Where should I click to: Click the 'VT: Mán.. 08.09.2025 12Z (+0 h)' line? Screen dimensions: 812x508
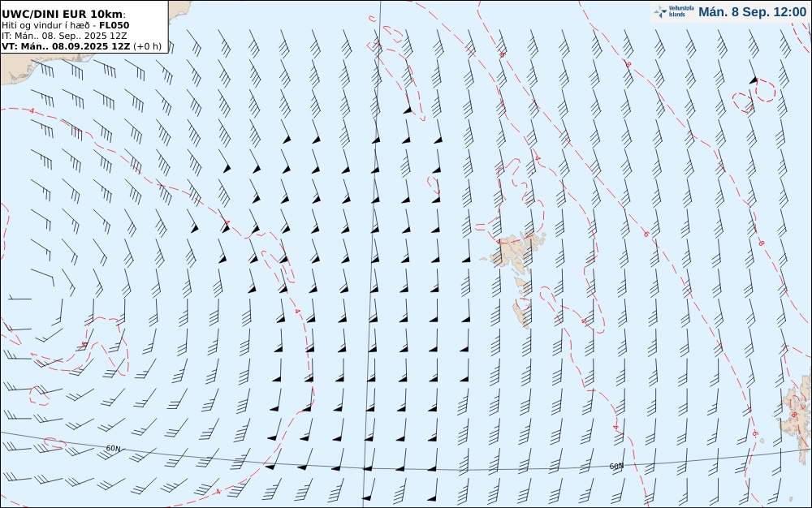(81, 46)
